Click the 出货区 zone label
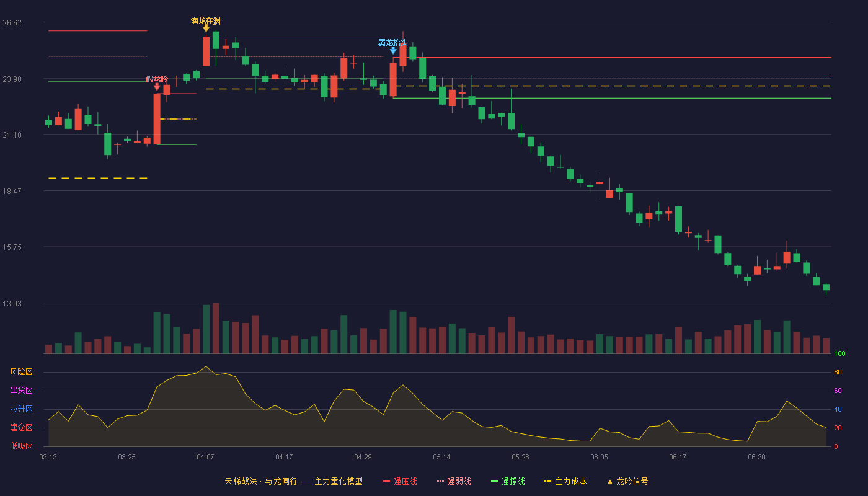The image size is (868, 496). tap(21, 391)
